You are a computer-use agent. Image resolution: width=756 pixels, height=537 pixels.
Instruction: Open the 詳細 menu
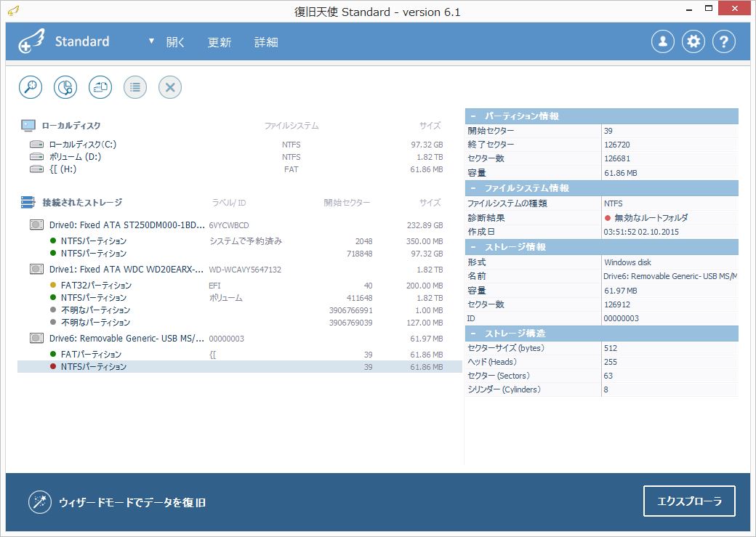tap(266, 42)
